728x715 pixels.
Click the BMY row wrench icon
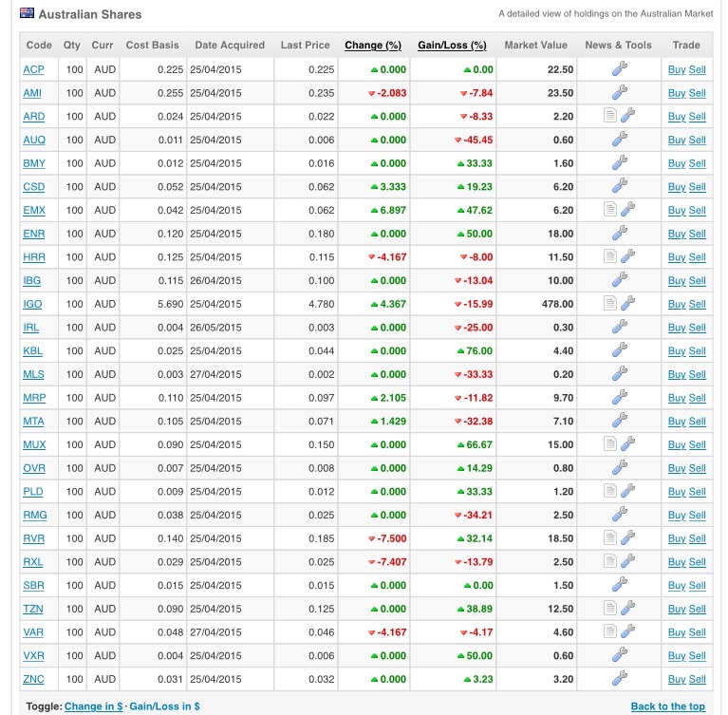pyautogui.click(x=620, y=162)
